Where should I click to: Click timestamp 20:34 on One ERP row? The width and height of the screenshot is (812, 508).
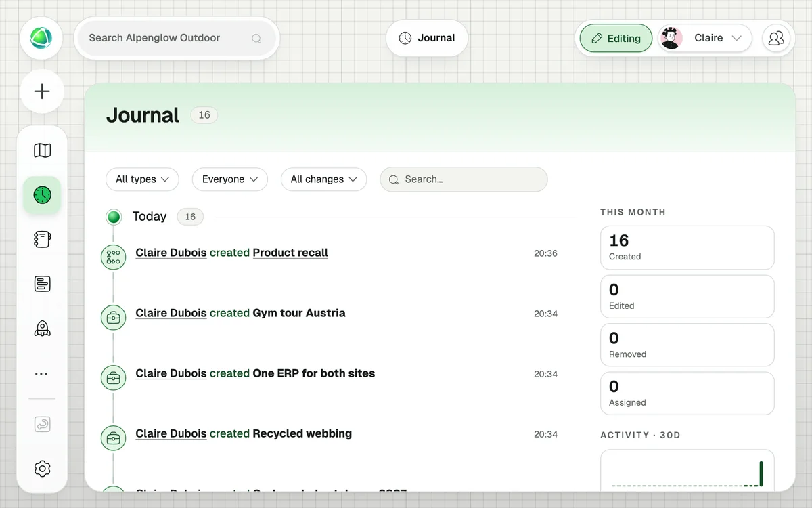pyautogui.click(x=545, y=374)
